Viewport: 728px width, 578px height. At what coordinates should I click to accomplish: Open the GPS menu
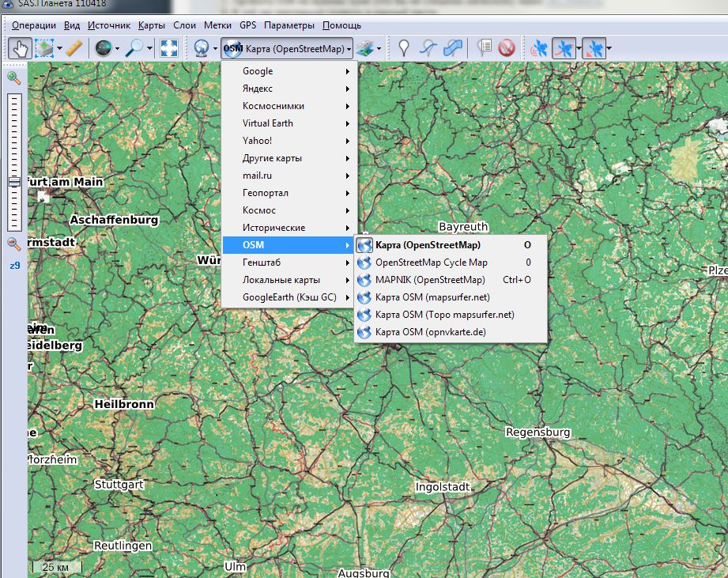pyautogui.click(x=248, y=25)
